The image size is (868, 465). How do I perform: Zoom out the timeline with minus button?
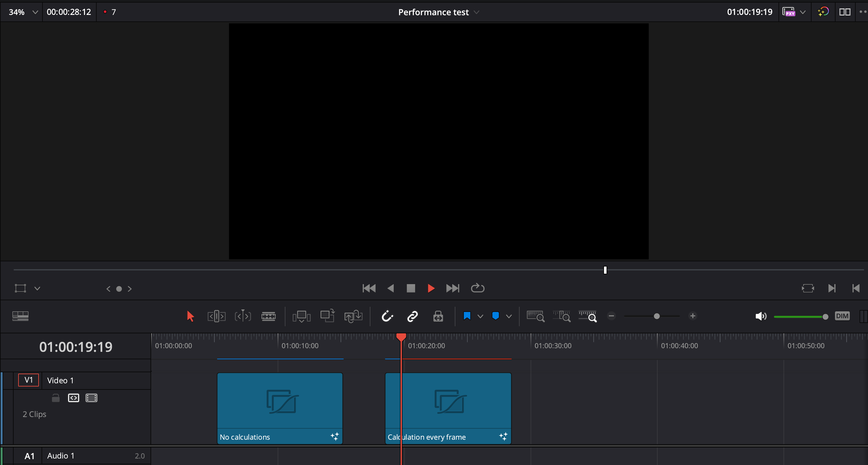click(x=611, y=316)
